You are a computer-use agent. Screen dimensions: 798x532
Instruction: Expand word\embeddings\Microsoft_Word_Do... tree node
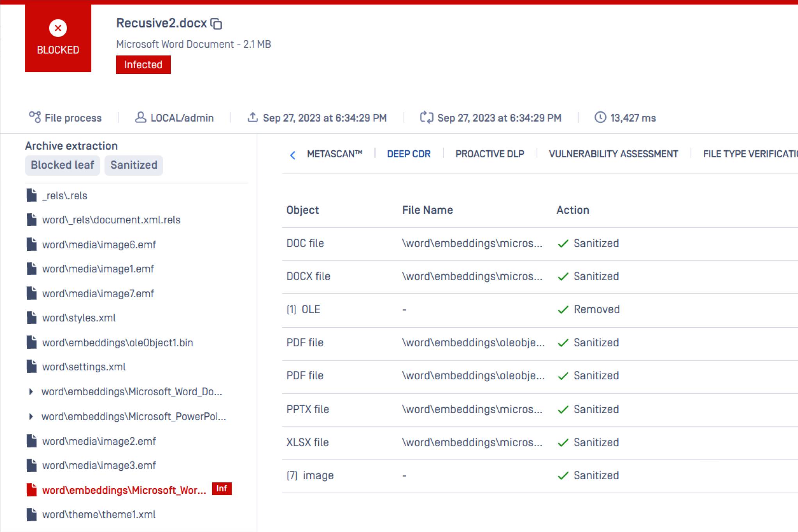tap(31, 392)
